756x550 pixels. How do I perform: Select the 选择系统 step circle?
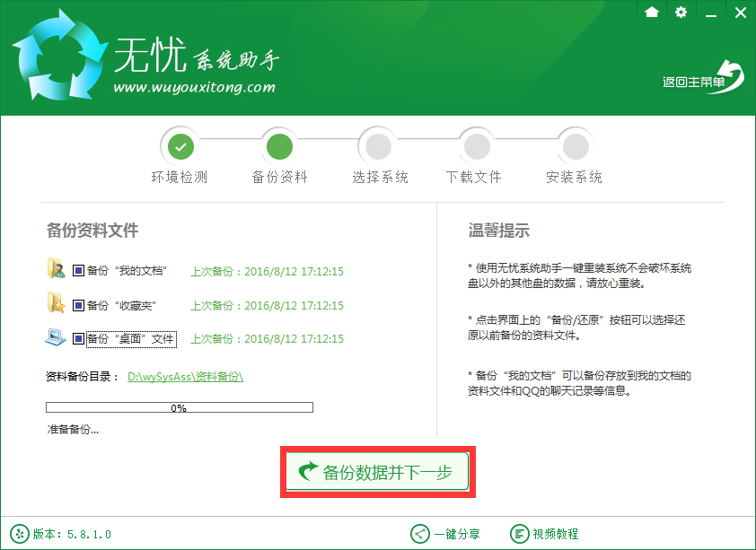point(378,144)
